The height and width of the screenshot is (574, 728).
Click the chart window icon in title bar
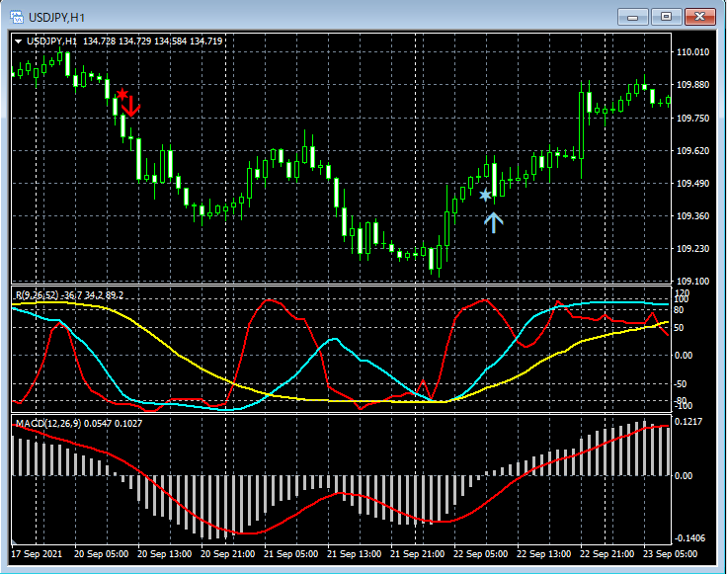tap(19, 16)
